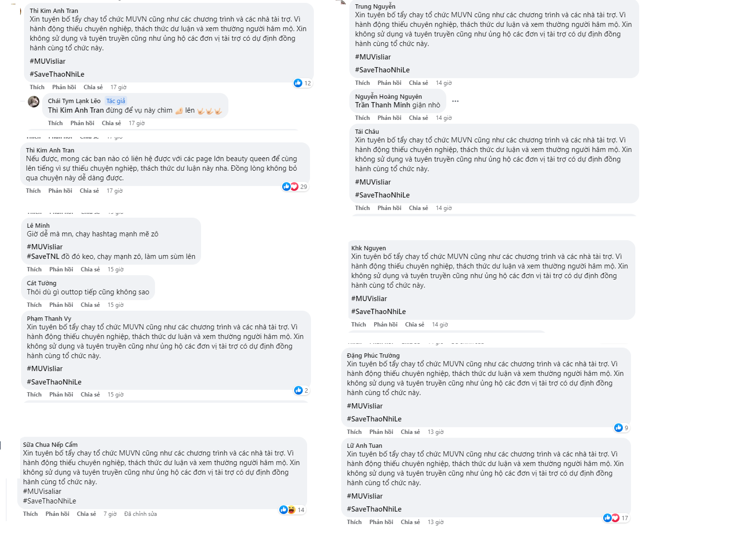Open three-dot options beside Nguyễn Hoàng Nguyên's comment
The width and height of the screenshot is (739, 560).
tap(455, 101)
